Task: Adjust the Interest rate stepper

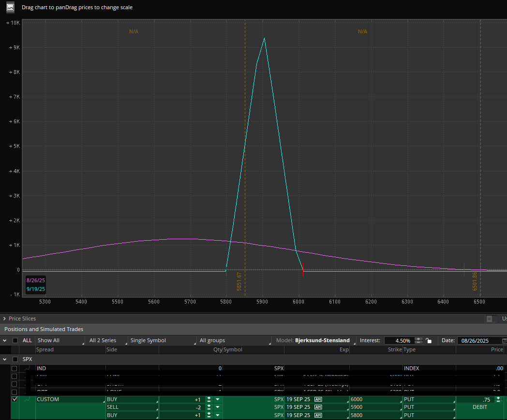Action: pyautogui.click(x=419, y=341)
